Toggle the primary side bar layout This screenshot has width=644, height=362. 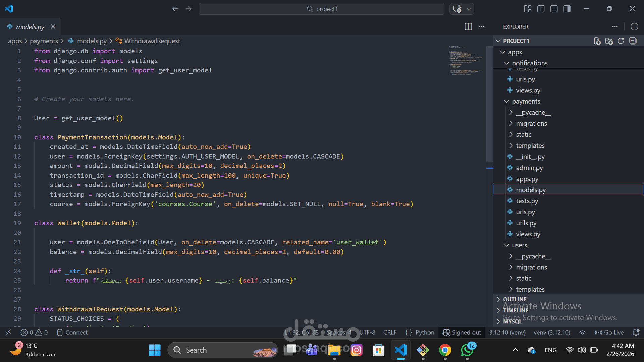point(541,9)
